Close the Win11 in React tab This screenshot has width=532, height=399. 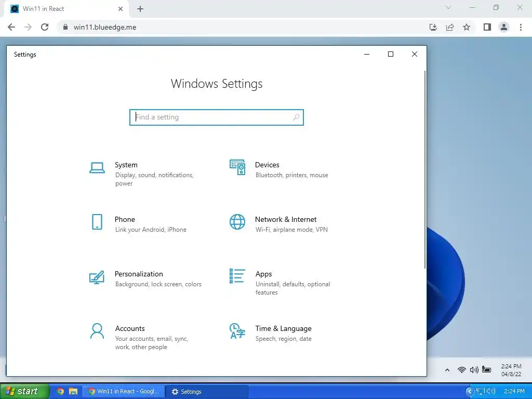pyautogui.click(x=121, y=9)
